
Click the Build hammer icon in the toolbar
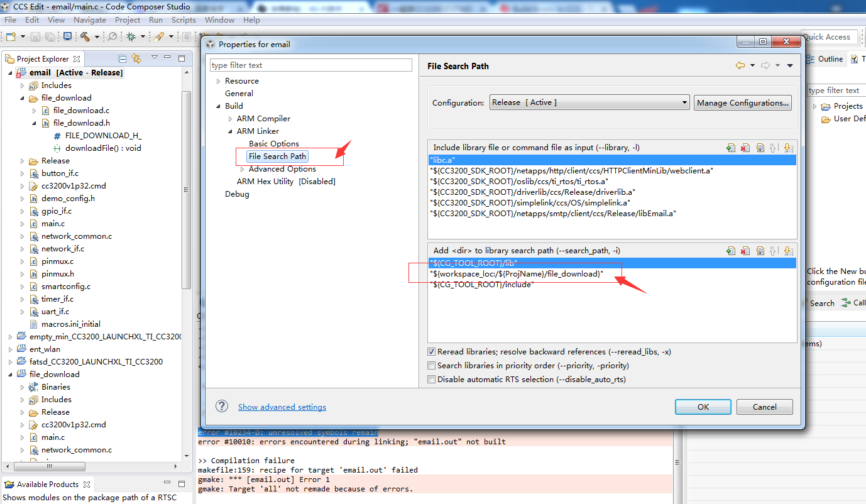pyautogui.click(x=85, y=37)
